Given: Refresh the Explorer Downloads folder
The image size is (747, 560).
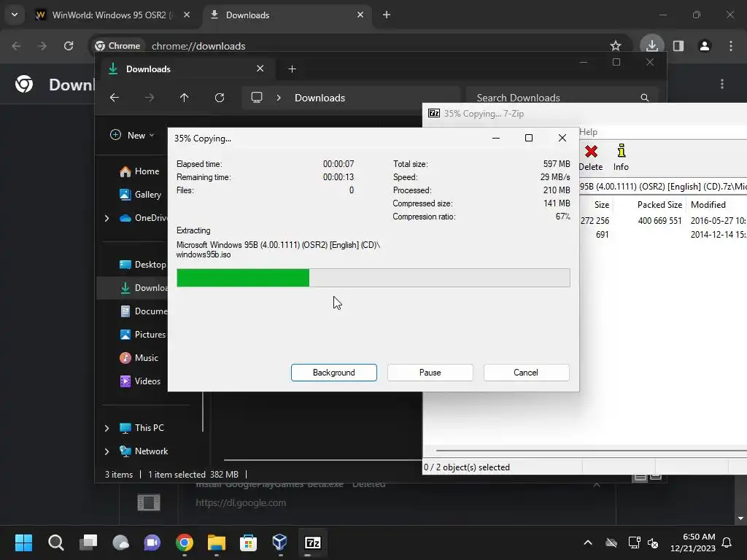Looking at the screenshot, I should pos(219,98).
